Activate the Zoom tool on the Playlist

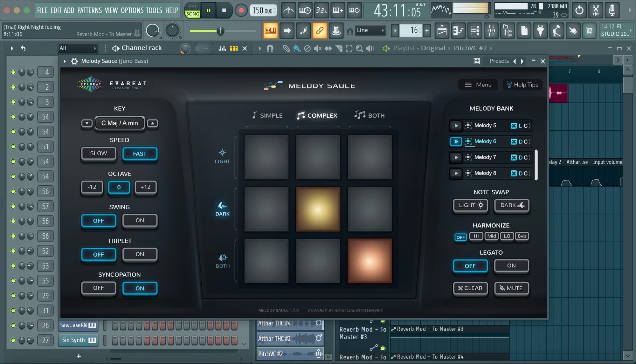pos(360,48)
